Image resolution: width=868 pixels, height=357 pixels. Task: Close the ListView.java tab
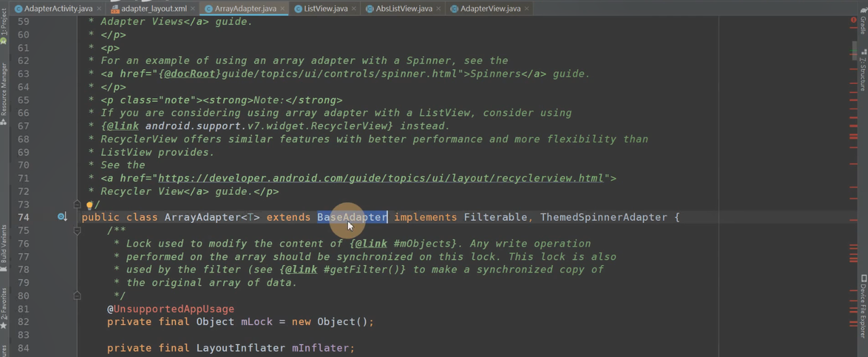tap(353, 9)
